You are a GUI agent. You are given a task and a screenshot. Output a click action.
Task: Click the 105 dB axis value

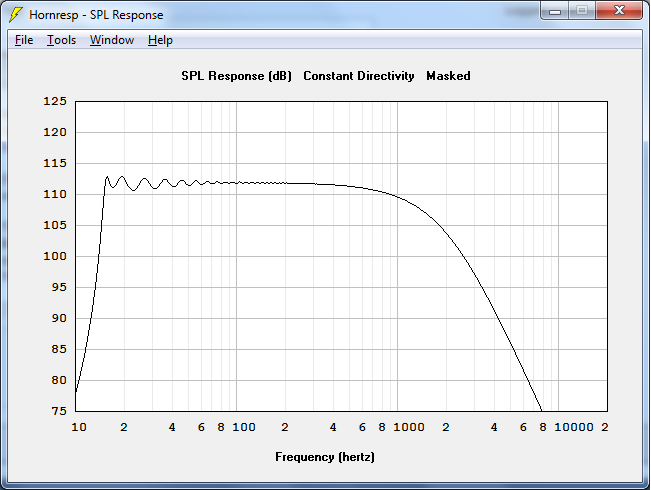click(55, 225)
